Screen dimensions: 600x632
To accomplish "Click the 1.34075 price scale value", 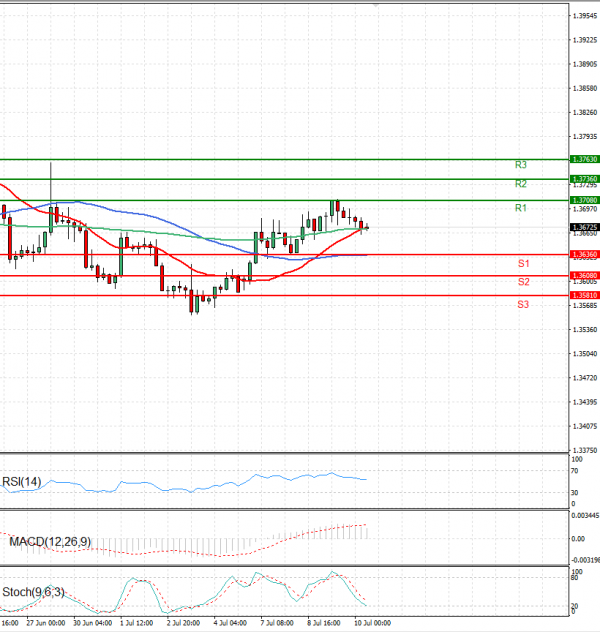I will 585,426.
